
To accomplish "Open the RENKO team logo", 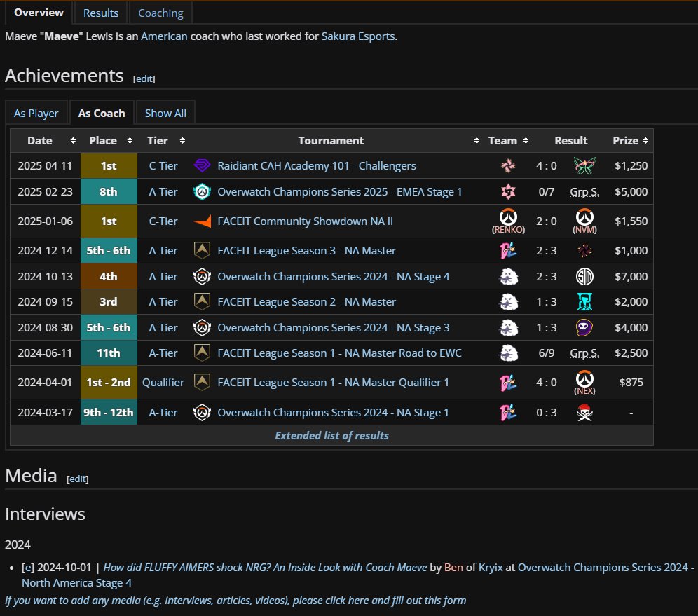I will 508,217.
